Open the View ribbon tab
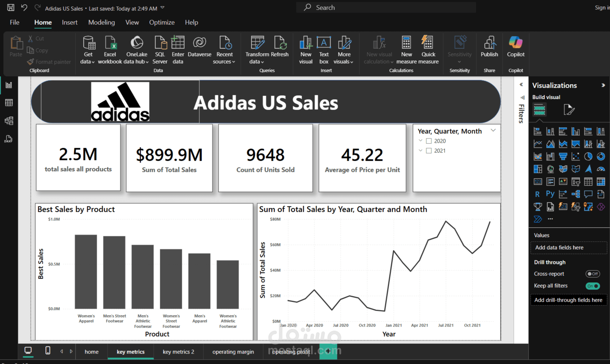This screenshot has width=610, height=364. coord(132,22)
